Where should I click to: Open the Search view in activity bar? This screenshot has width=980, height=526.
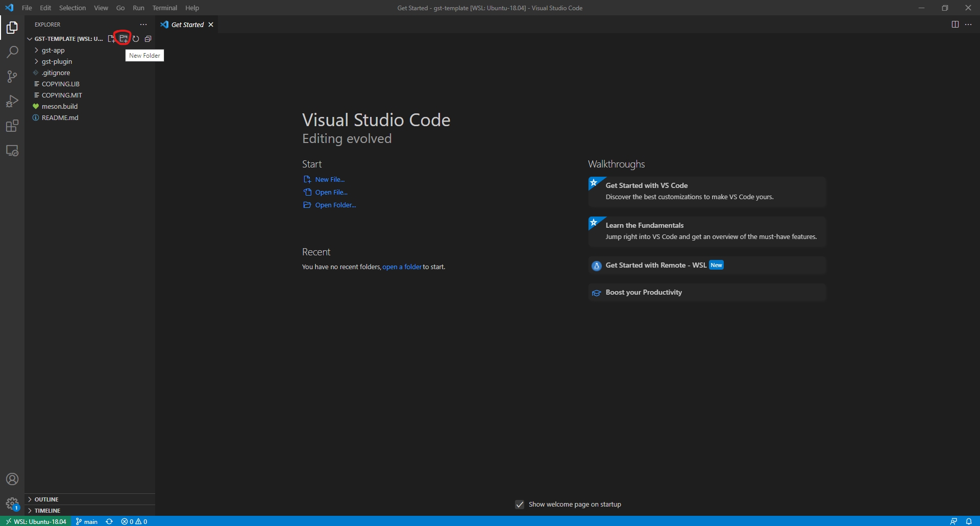pyautogui.click(x=12, y=52)
